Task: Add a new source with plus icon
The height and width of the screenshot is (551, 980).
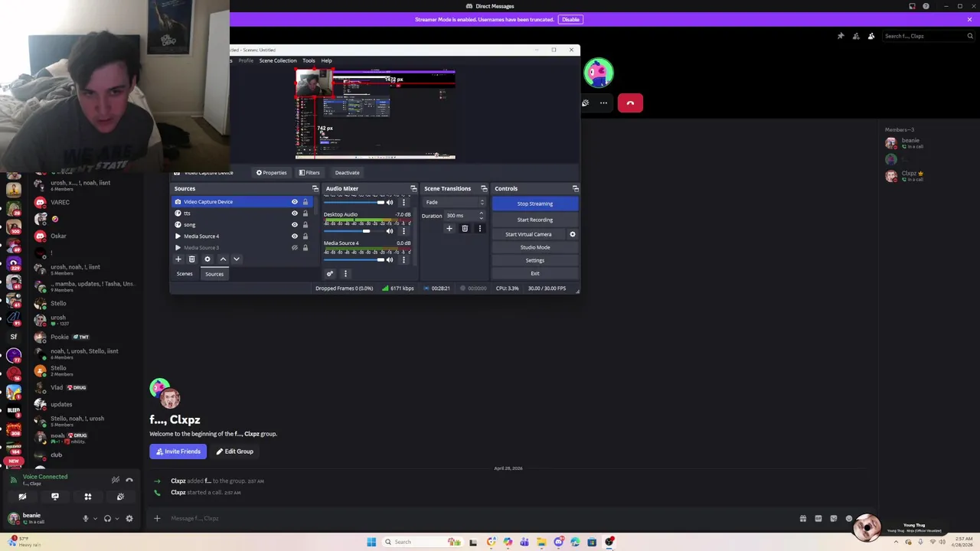Action: pyautogui.click(x=178, y=259)
